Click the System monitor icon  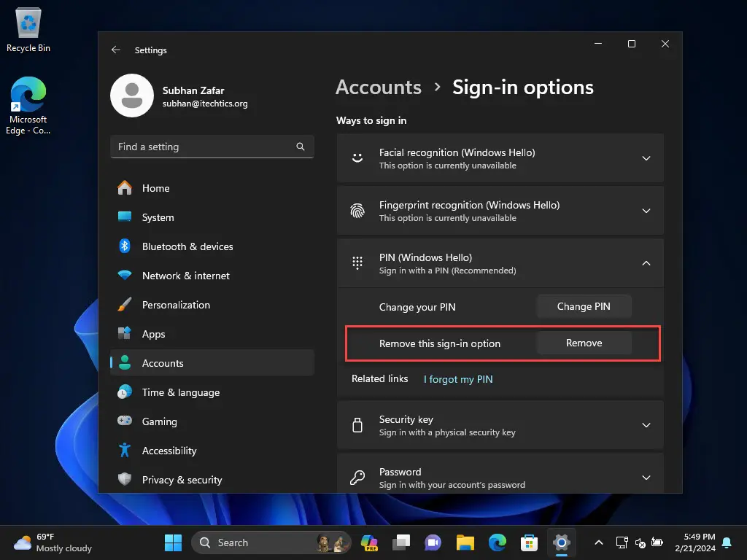click(125, 217)
